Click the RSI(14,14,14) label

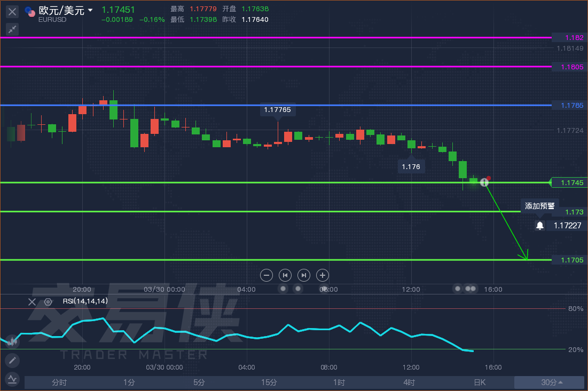(85, 301)
